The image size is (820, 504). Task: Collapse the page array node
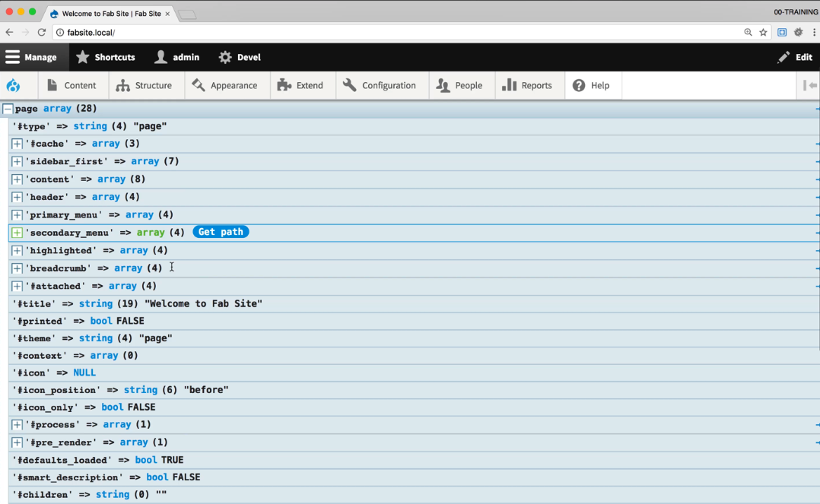(x=8, y=109)
